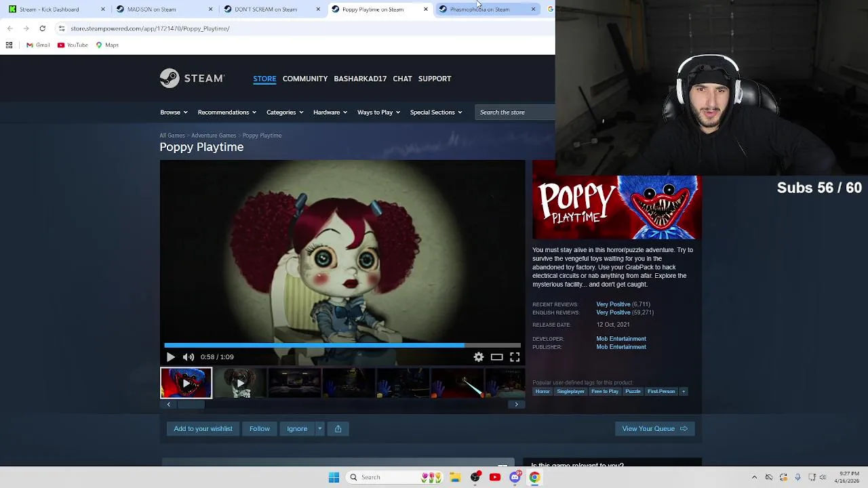Select the Puzzle tag
Viewport: 868px width, 488px height.
tap(633, 391)
